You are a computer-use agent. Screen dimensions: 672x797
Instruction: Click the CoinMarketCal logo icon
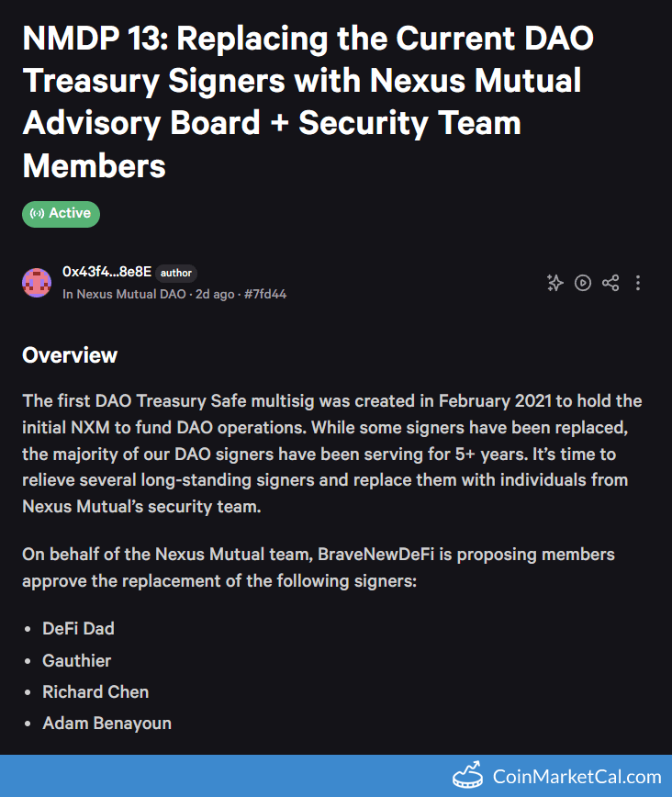(x=468, y=776)
